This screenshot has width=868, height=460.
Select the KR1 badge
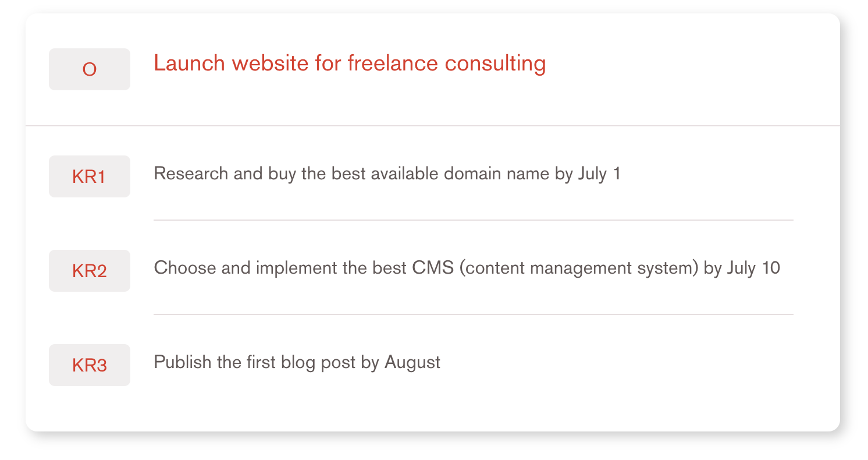90,176
